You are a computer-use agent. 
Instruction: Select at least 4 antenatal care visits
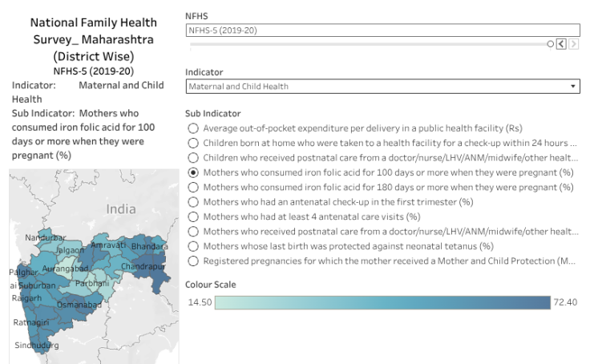(x=192, y=216)
